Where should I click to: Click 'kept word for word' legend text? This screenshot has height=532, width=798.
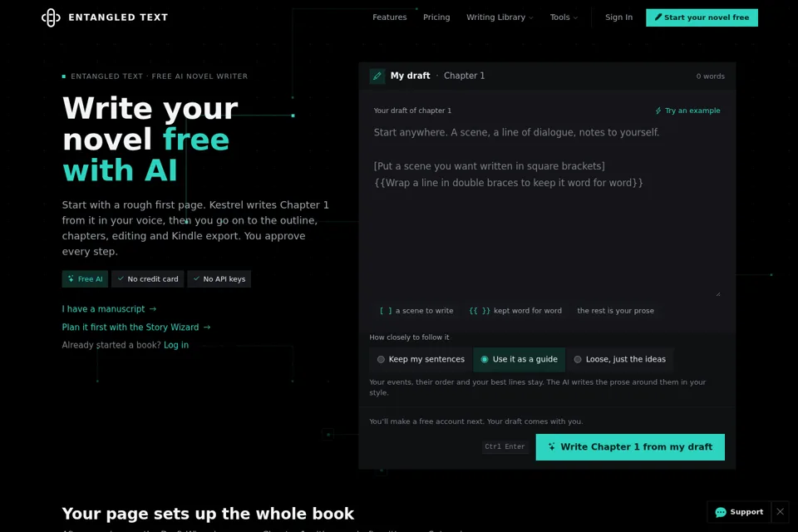(x=528, y=311)
